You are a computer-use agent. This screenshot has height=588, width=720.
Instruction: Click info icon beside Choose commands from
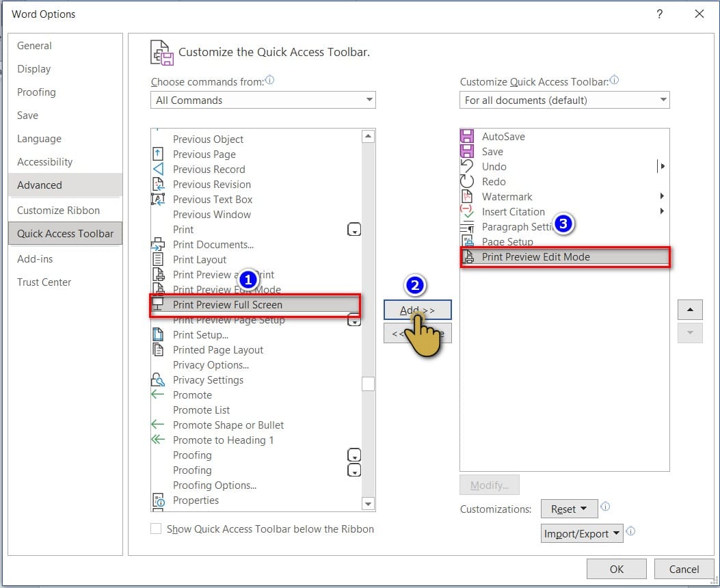click(x=269, y=80)
